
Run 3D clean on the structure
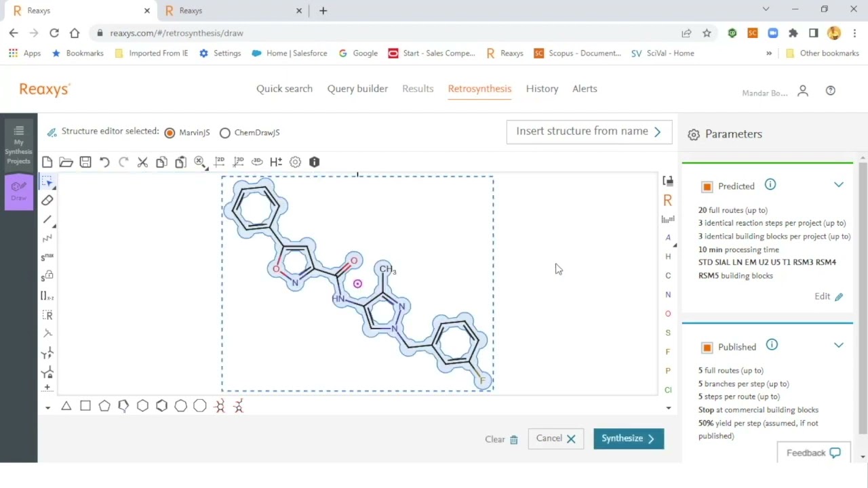pos(238,162)
